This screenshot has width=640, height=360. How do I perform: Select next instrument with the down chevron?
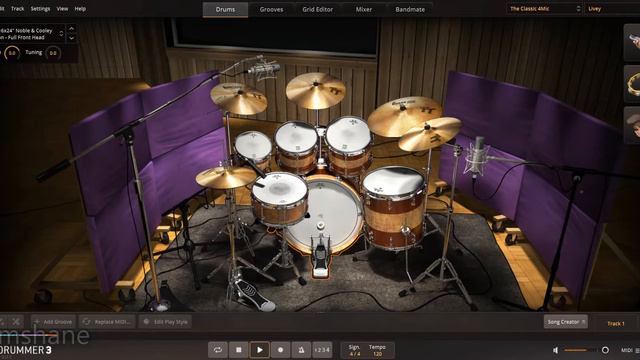click(x=71, y=38)
